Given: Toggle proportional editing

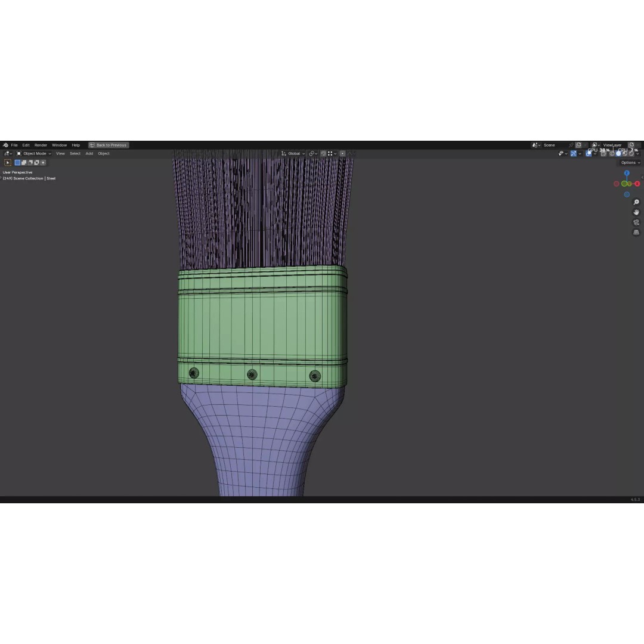Looking at the screenshot, I should pos(342,154).
